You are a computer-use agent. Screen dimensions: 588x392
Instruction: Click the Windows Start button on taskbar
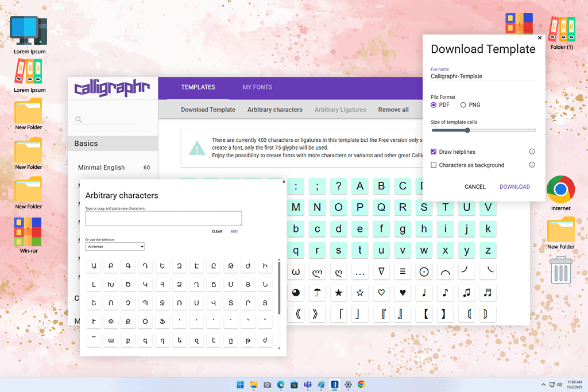(241, 385)
